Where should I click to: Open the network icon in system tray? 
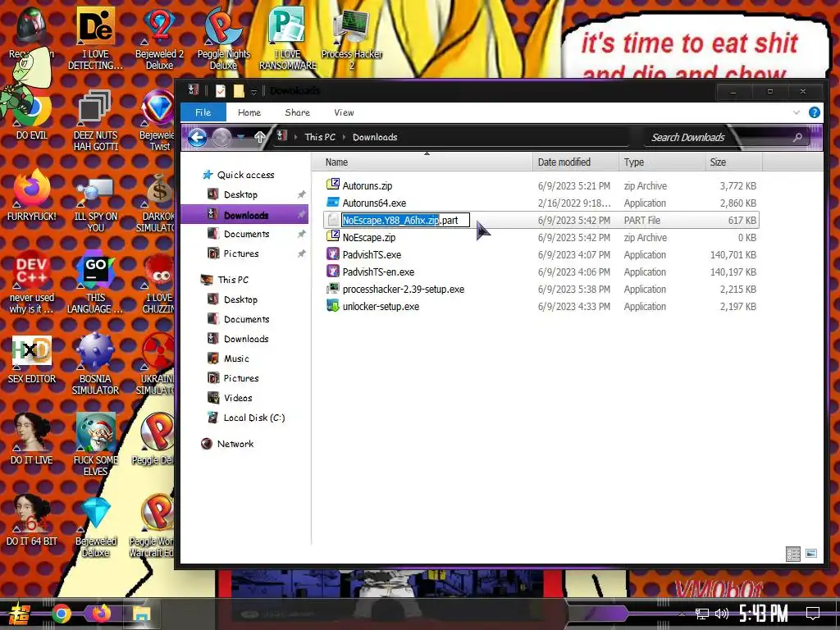(x=701, y=614)
